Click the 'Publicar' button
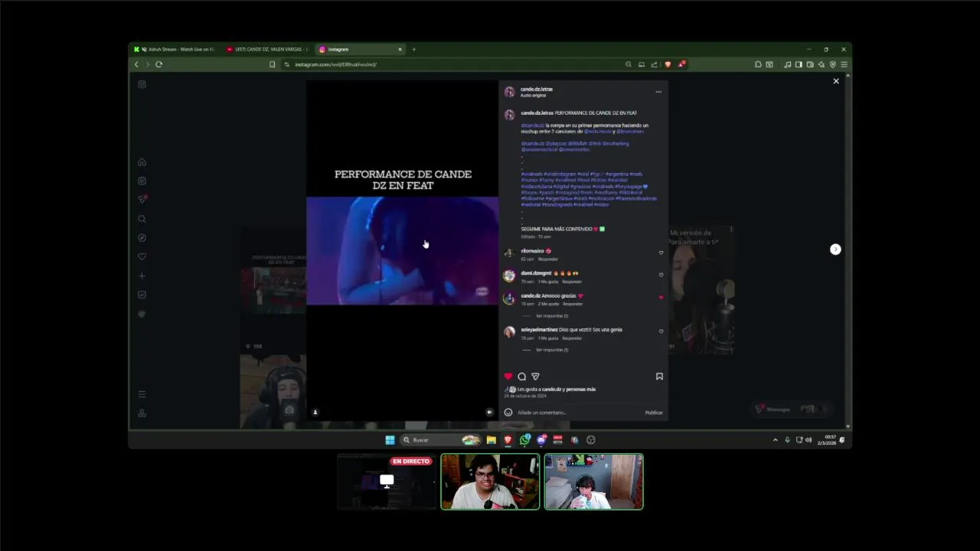This screenshot has width=980, height=551. pos(654,412)
